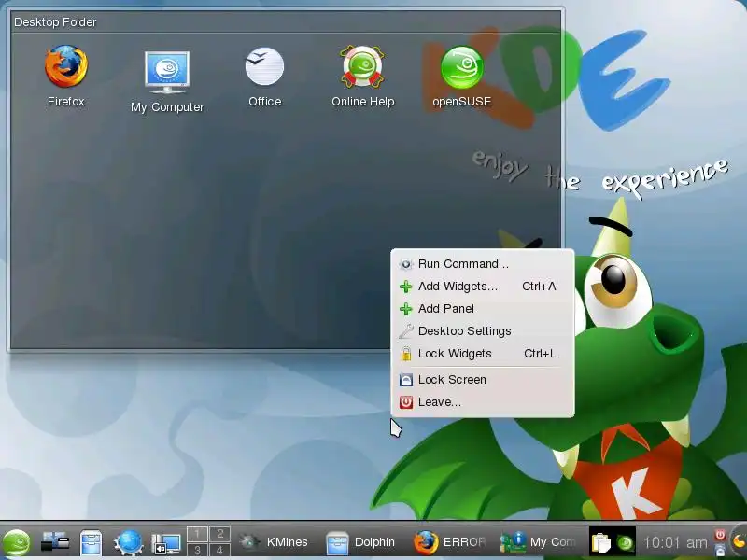Click the lock icon below the power button

click(x=720, y=550)
